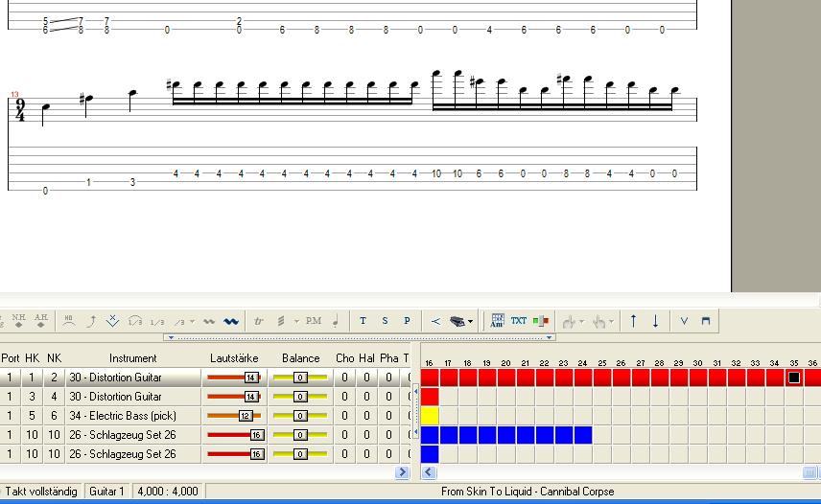Viewport: 821px width, 504px height.
Task: Set pick upstroke (V) marking
Action: [x=684, y=321]
